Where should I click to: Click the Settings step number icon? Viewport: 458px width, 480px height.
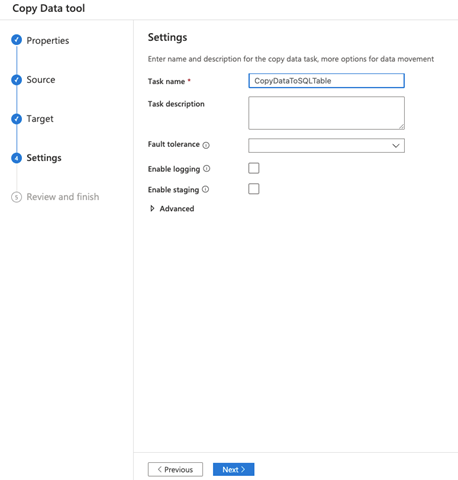(16, 158)
